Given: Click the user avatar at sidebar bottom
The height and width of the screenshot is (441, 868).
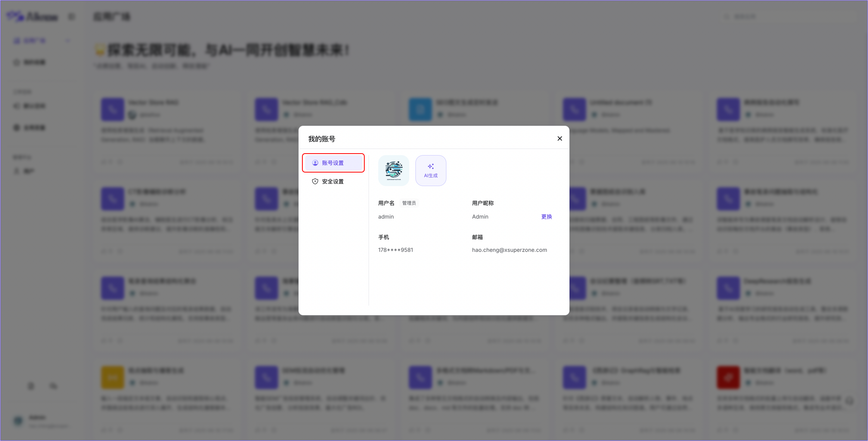Looking at the screenshot, I should tap(18, 421).
